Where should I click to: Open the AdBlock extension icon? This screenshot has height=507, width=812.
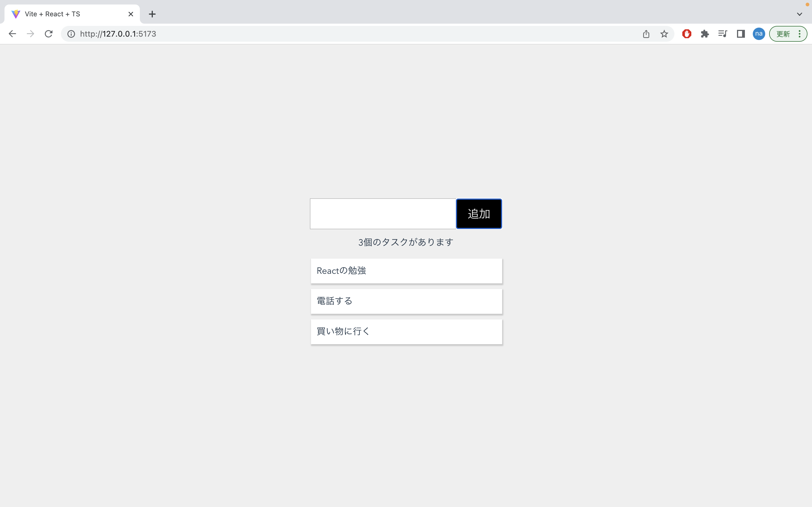pyautogui.click(x=687, y=34)
